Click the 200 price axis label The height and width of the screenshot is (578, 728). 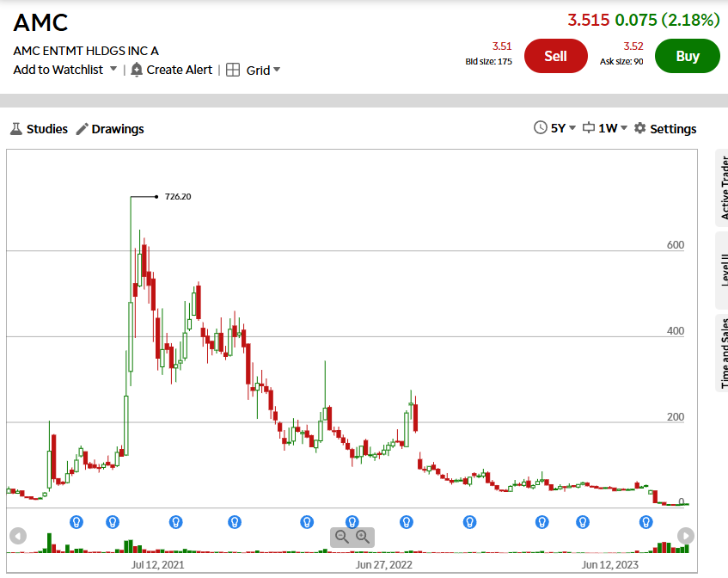(676, 417)
